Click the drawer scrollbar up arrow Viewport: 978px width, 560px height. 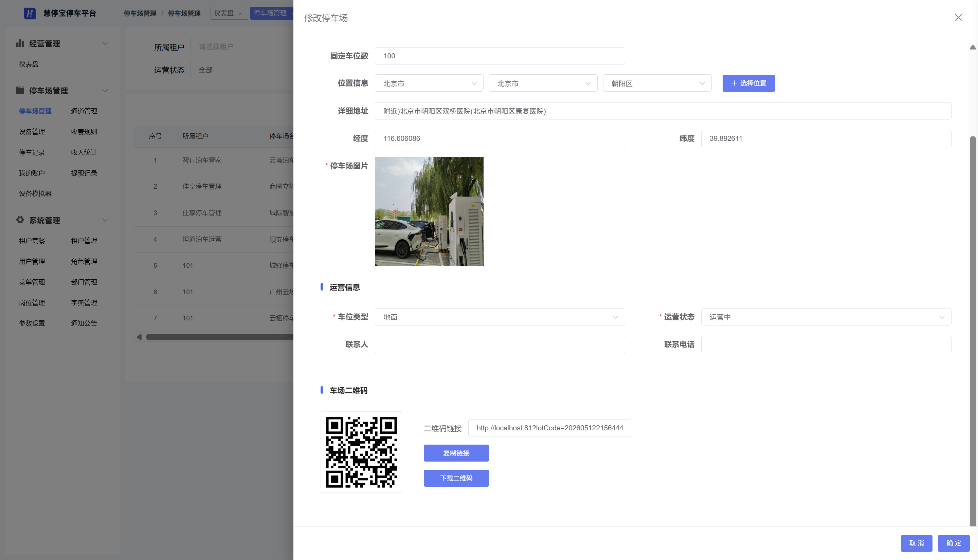[x=973, y=47]
